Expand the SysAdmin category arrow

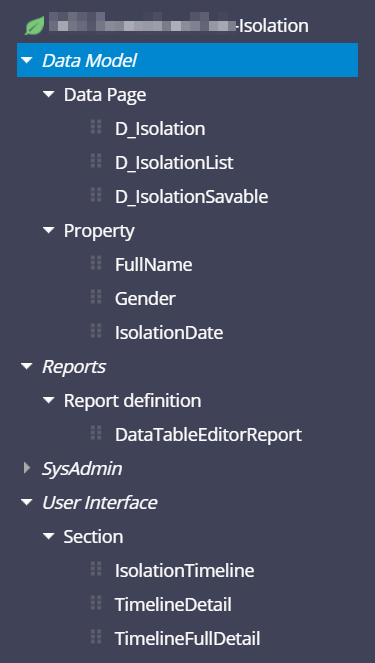click(x=27, y=468)
